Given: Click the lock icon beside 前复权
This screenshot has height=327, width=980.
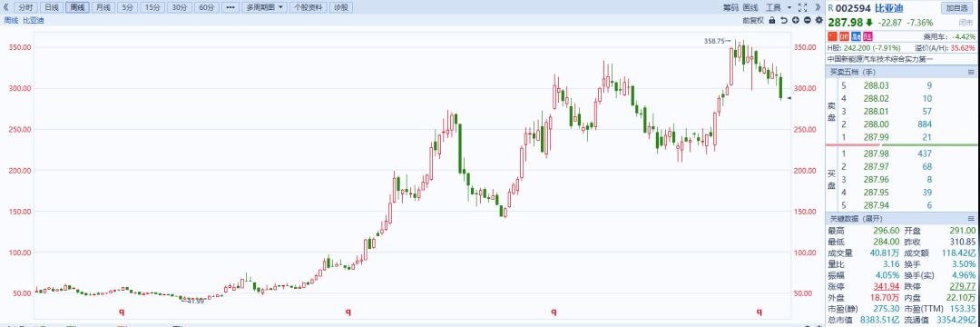Looking at the screenshot, I should (772, 20).
